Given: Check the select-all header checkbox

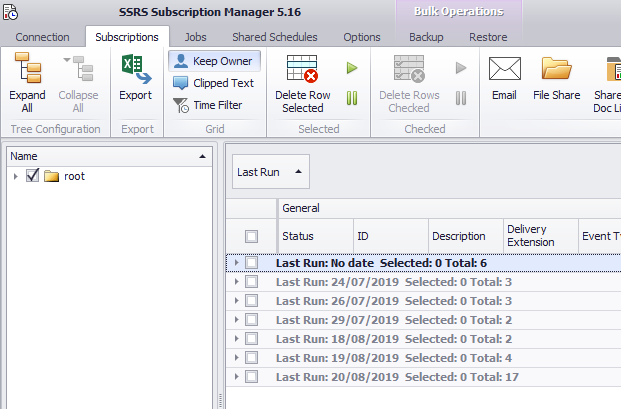Looking at the screenshot, I should (251, 236).
